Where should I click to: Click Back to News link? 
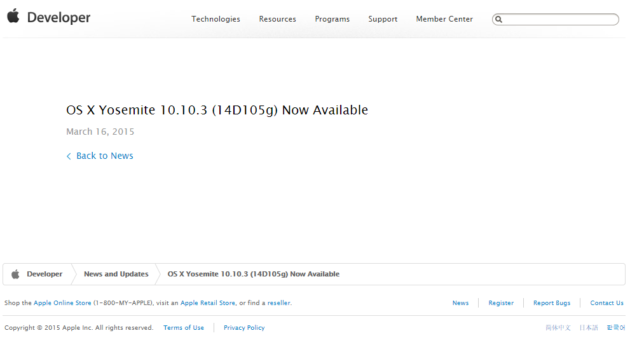pyautogui.click(x=105, y=156)
